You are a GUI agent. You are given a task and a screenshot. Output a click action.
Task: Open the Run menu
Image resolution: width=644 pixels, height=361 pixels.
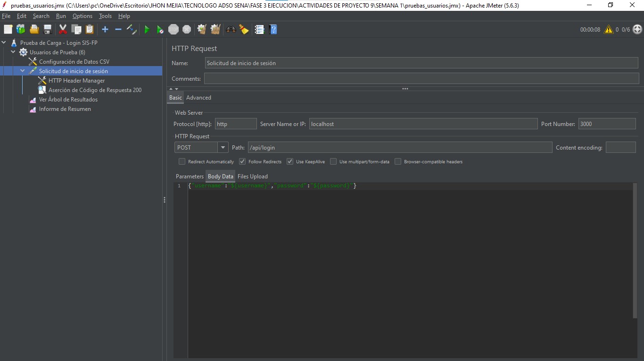[x=61, y=16]
